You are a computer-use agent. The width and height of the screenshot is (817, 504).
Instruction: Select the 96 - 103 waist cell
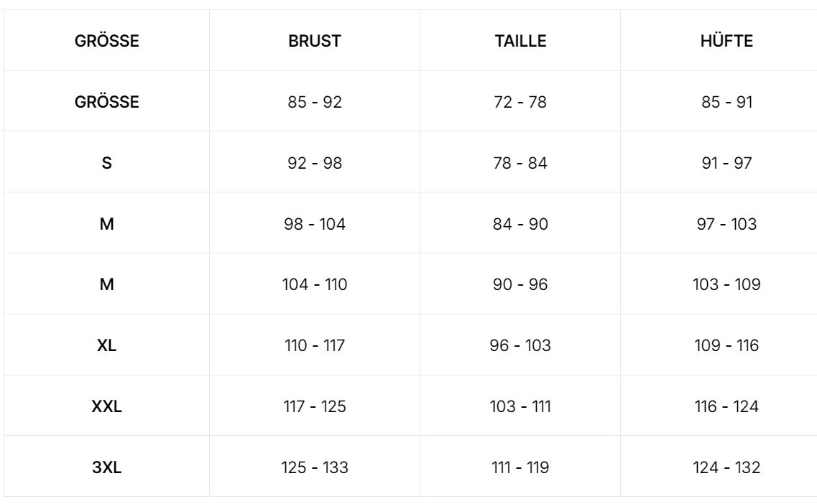(521, 346)
